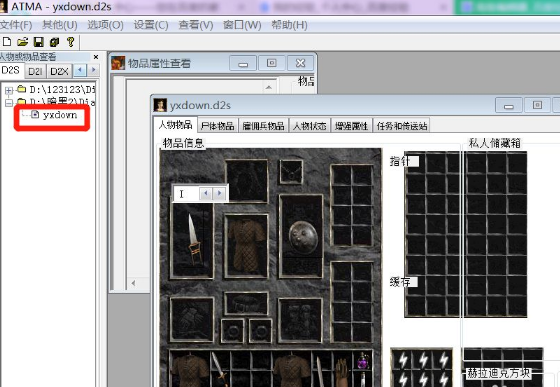Image resolution: width=560 pixels, height=387 pixels.
Task: Open the 文件(F) menu
Action: pyautogui.click(x=16, y=25)
